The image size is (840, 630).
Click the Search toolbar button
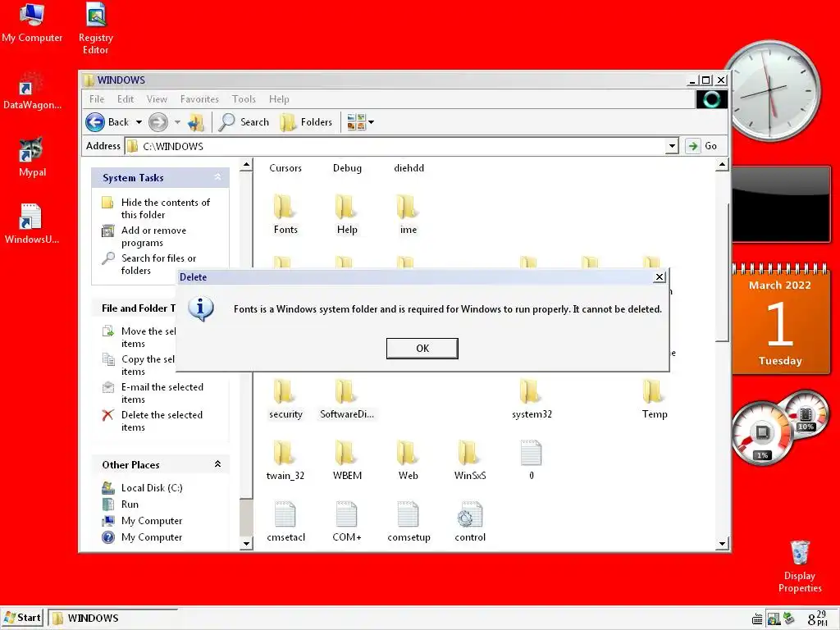(x=244, y=122)
